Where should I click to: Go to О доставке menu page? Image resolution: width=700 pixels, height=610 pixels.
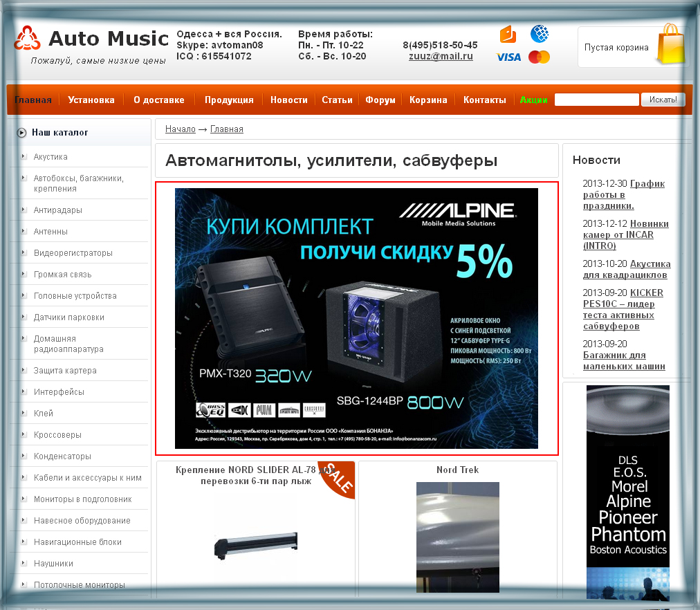159,100
